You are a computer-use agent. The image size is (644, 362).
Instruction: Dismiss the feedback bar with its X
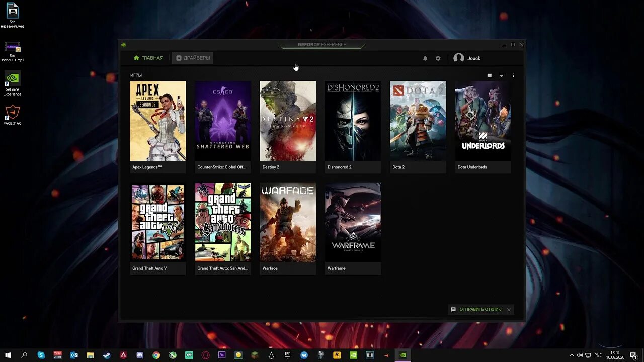pyautogui.click(x=509, y=310)
